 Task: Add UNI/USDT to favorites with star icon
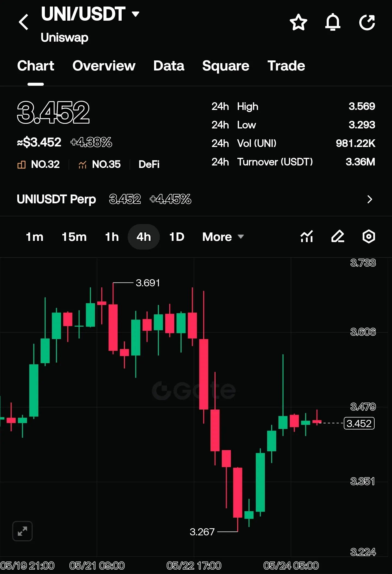298,22
